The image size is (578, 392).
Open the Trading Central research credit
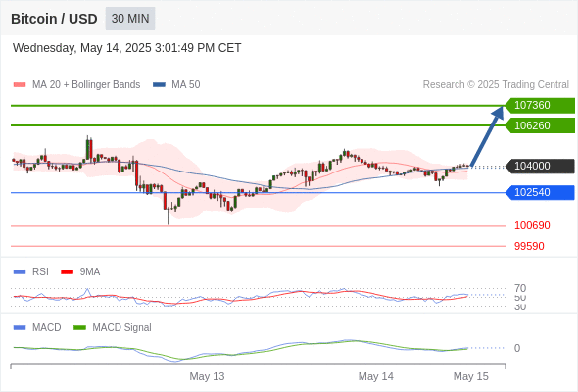point(496,85)
